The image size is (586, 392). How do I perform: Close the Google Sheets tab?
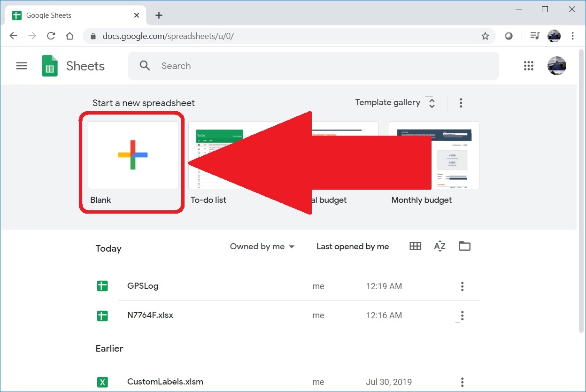137,15
